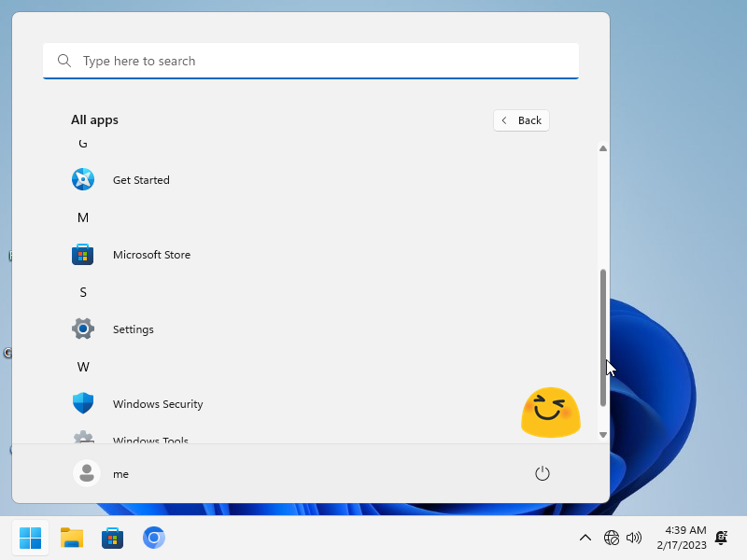The width and height of the screenshot is (747, 560).
Task: Open File Explorer from the taskbar
Action: (72, 539)
